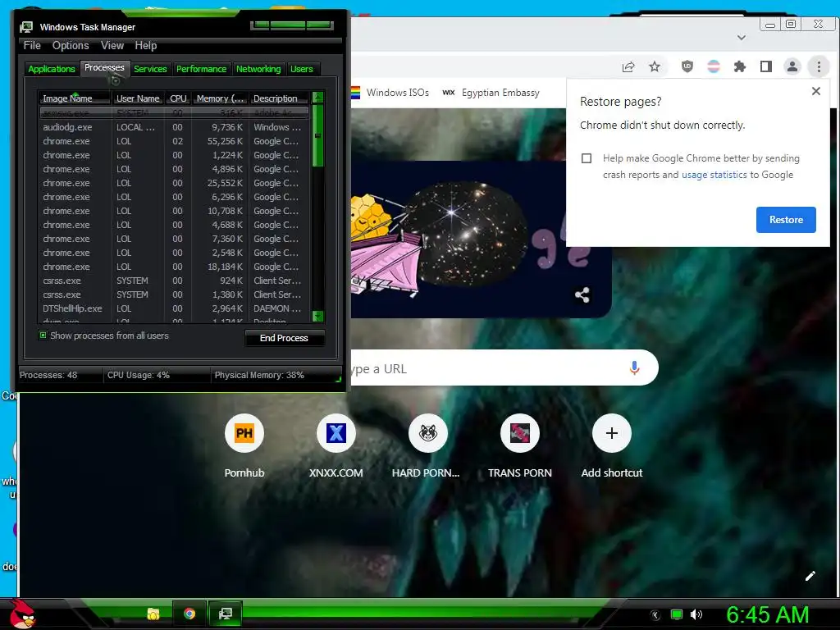840x630 pixels.
Task: Sort processes by CPU column
Action: pos(178,98)
